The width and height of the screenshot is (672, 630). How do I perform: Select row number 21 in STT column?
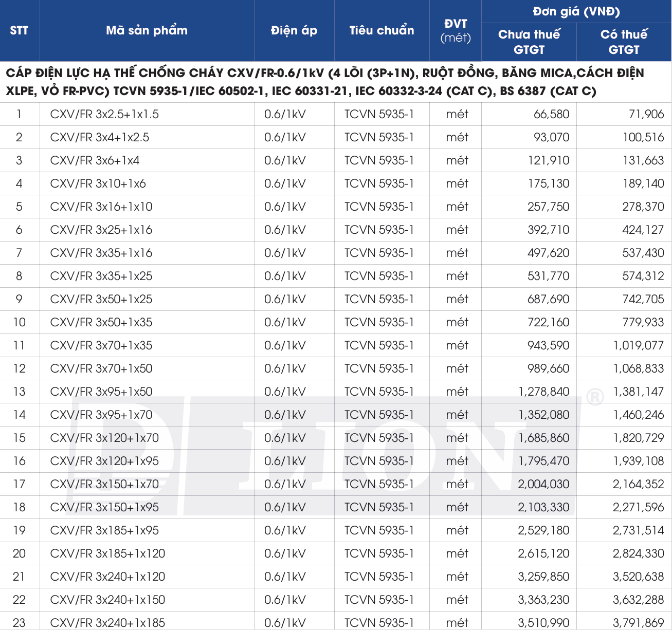tap(19, 577)
